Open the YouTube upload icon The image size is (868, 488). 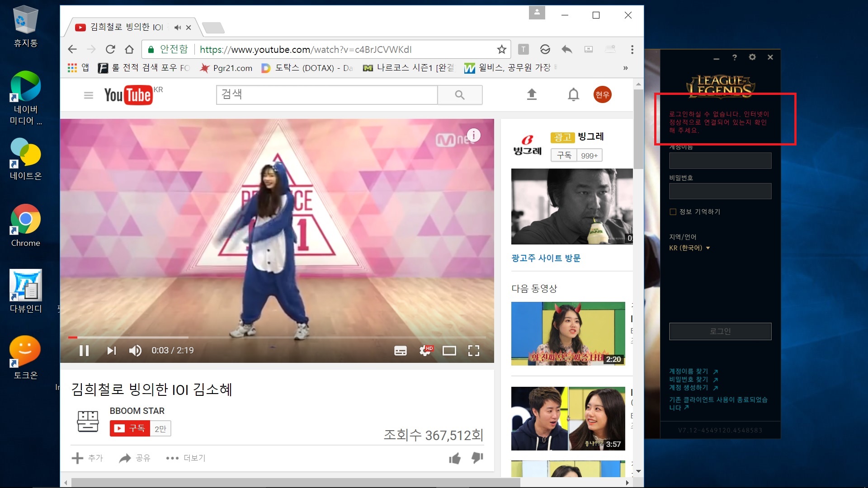pos(532,94)
